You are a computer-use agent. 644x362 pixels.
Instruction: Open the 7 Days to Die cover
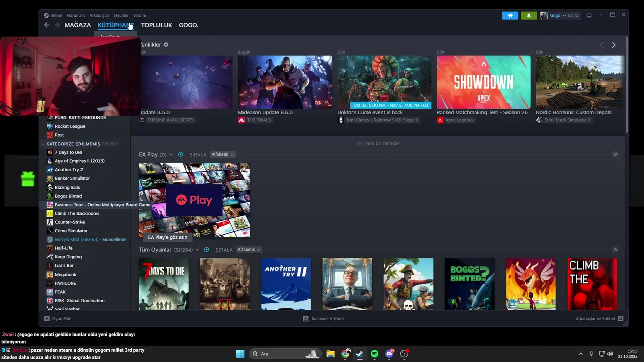point(164,284)
